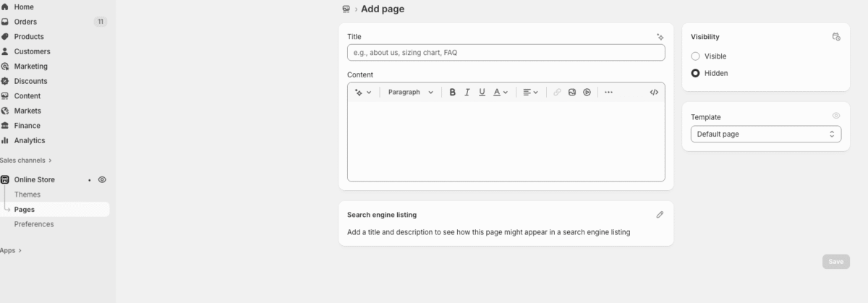
Task: Open the Paragraph style dropdown
Action: point(410,93)
